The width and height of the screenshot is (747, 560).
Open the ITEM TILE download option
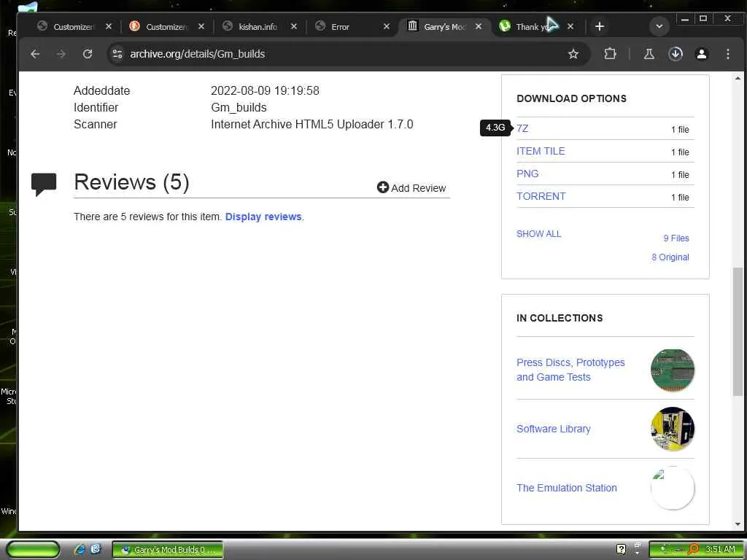[x=541, y=151]
